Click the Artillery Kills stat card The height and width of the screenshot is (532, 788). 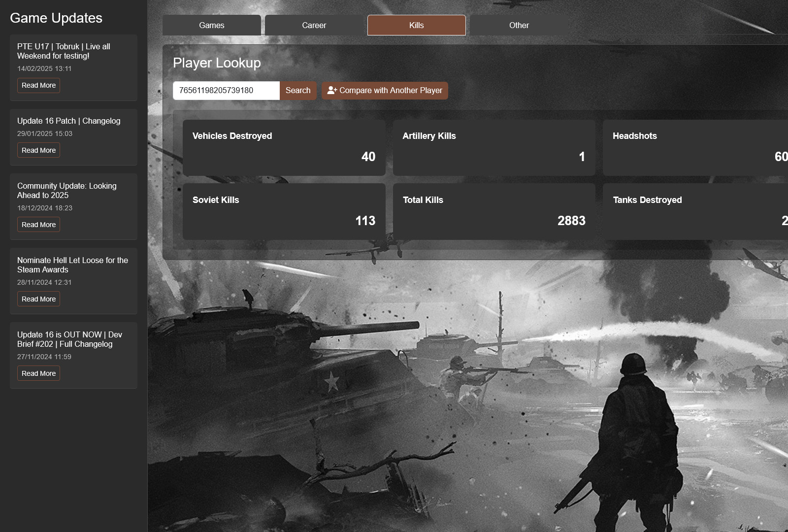[x=494, y=148]
